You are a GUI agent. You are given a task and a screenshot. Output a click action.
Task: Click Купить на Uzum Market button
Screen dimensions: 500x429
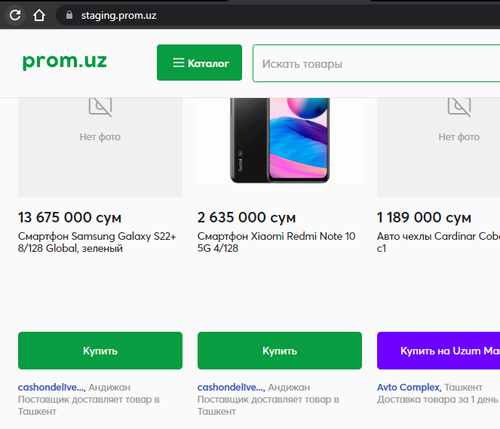pos(438,351)
